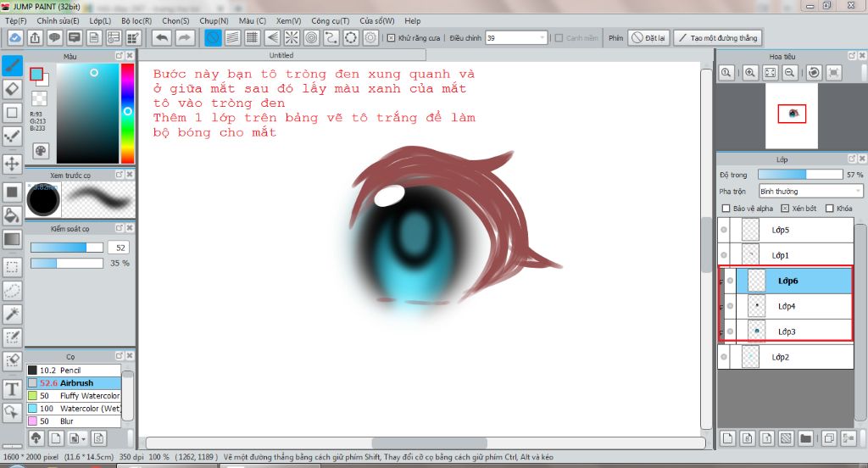Add a new layer at the Lớp panel bottom
Viewport: 868px width, 468px height.
727,438
